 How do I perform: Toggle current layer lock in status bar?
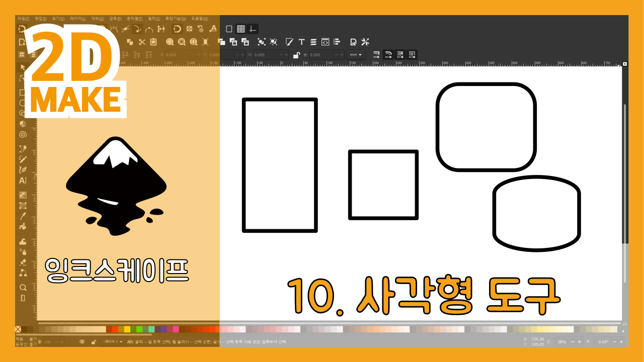(94, 341)
